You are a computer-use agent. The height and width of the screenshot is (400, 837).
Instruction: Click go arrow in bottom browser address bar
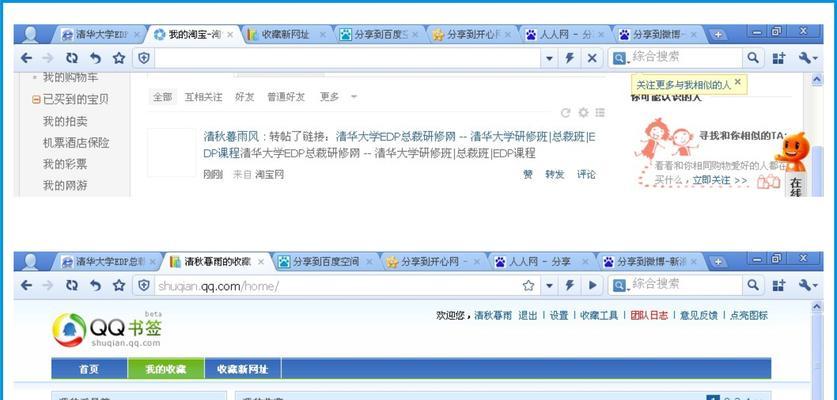(x=592, y=285)
